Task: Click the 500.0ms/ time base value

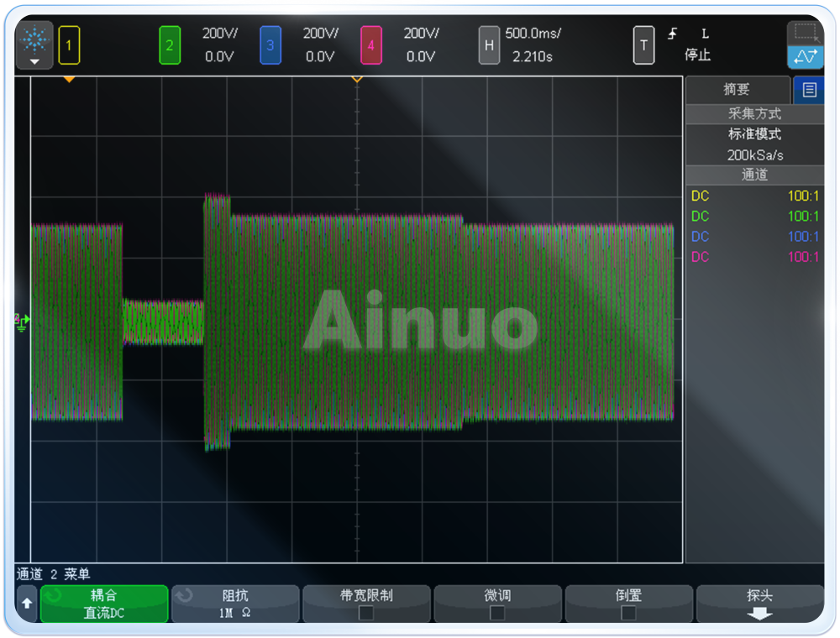Action: [x=533, y=34]
